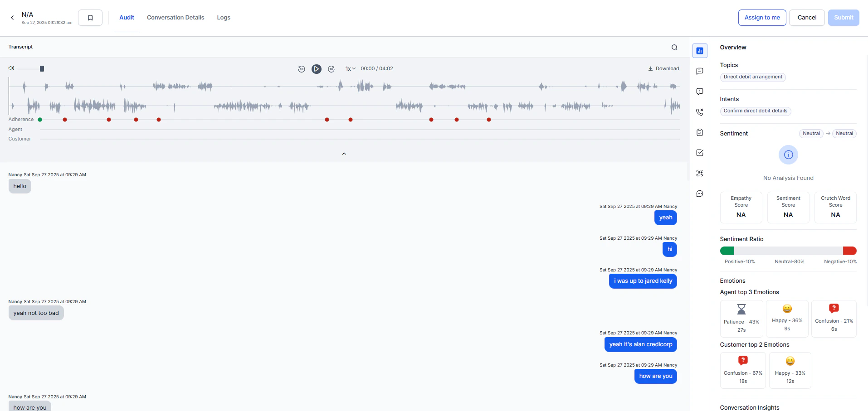Image resolution: width=868 pixels, height=411 pixels.
Task: Click the green adherence marker
Action: click(x=40, y=120)
